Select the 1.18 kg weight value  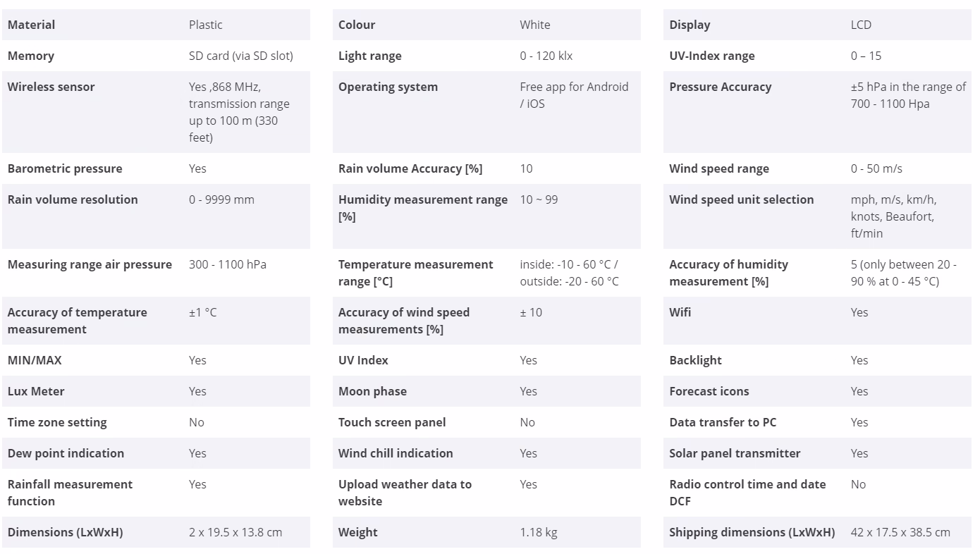(x=539, y=532)
